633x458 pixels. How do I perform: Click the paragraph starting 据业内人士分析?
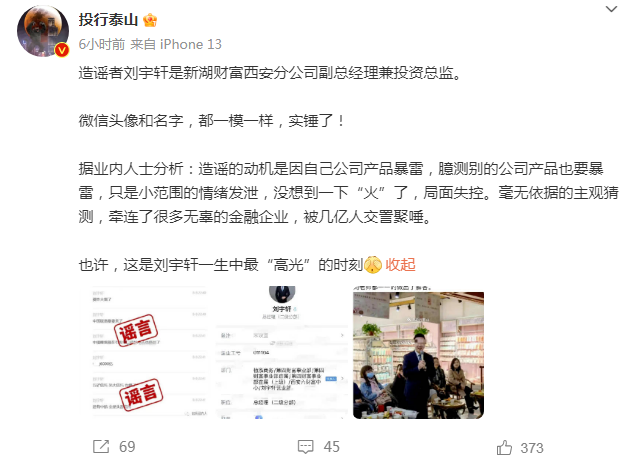[x=348, y=193]
